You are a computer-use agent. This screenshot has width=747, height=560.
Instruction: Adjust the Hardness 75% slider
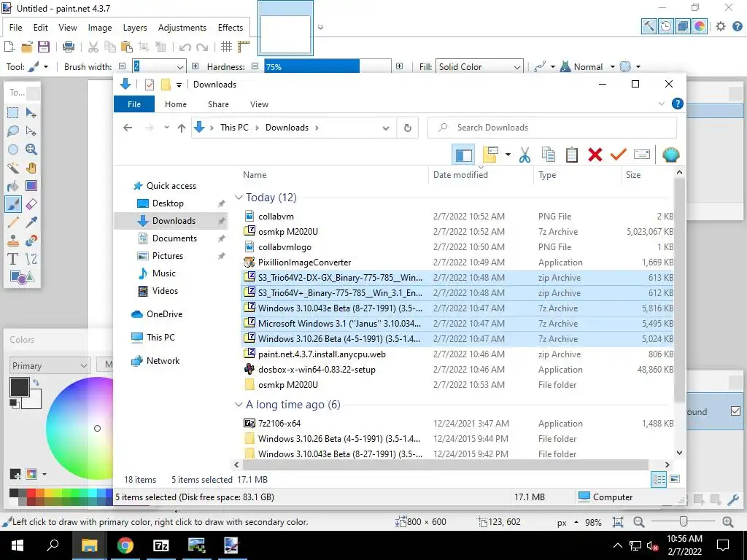click(x=328, y=66)
